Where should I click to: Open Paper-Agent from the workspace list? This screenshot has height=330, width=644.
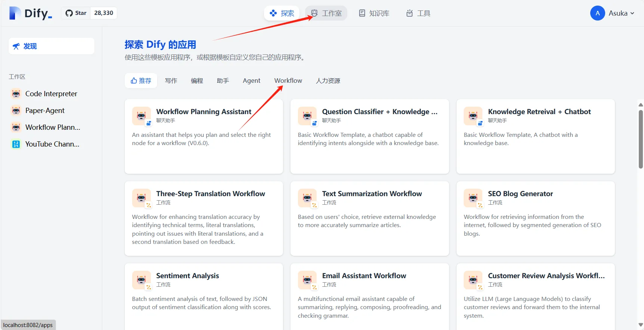point(51,110)
